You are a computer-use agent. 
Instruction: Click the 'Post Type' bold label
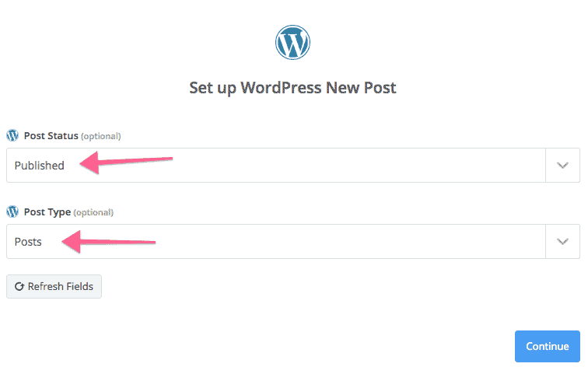coord(47,212)
